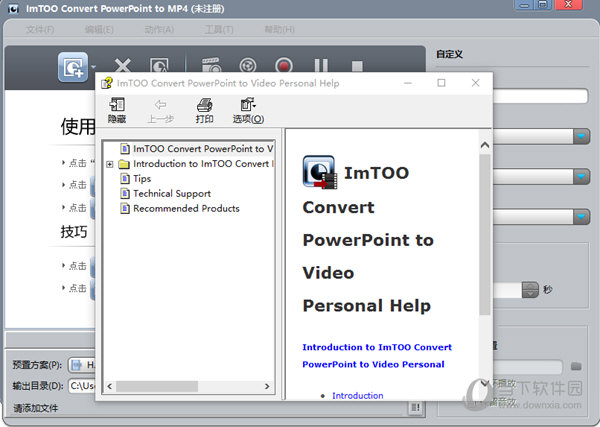600x427 pixels.
Task: Open the Options (选项) menu in help window
Action: [248, 111]
